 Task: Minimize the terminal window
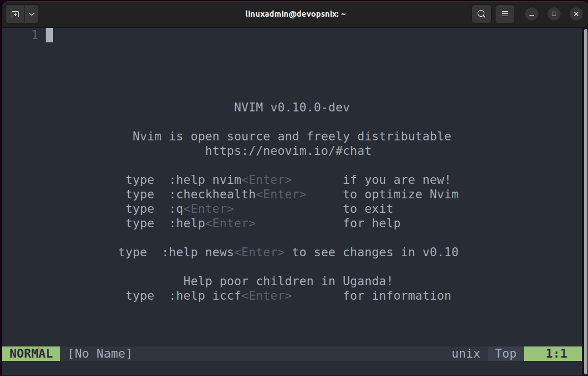tap(532, 14)
